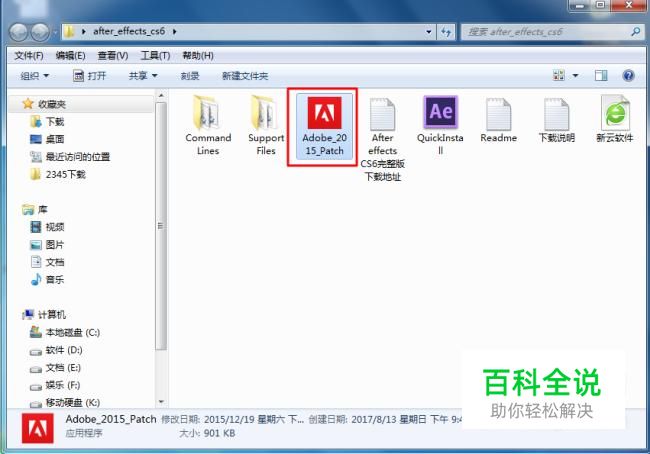Open the 查看(V) menu
This screenshot has width=650, height=454.
pos(113,56)
